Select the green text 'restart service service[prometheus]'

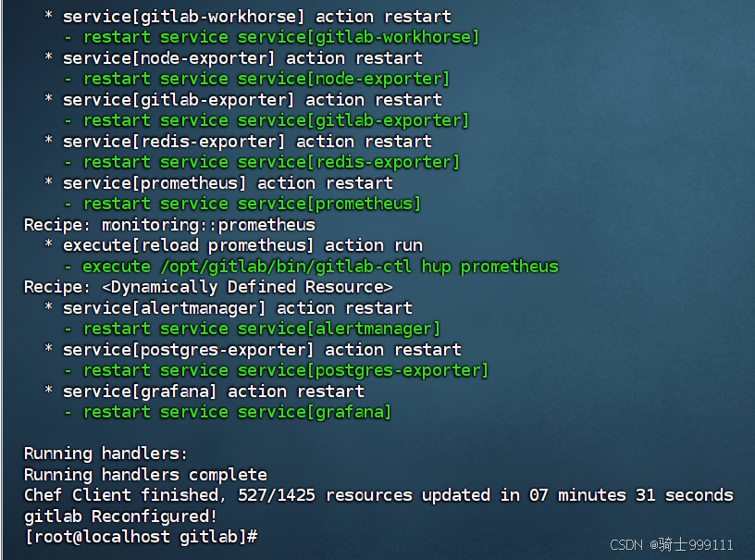click(252, 205)
